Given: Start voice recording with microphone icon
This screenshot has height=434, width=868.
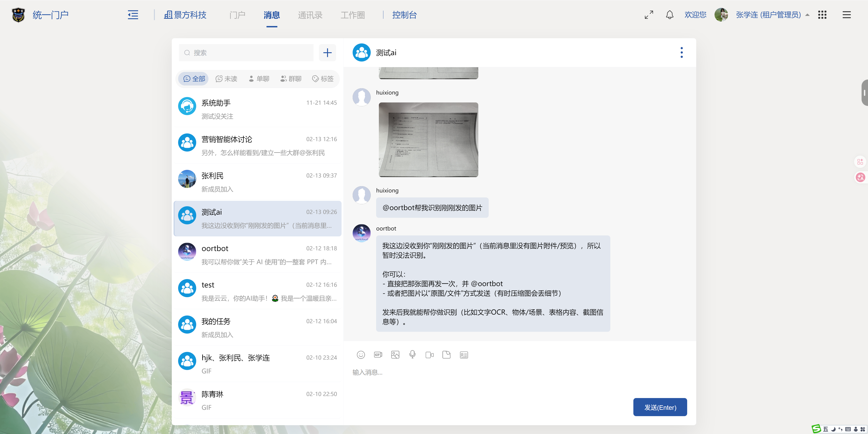Looking at the screenshot, I should click(412, 354).
